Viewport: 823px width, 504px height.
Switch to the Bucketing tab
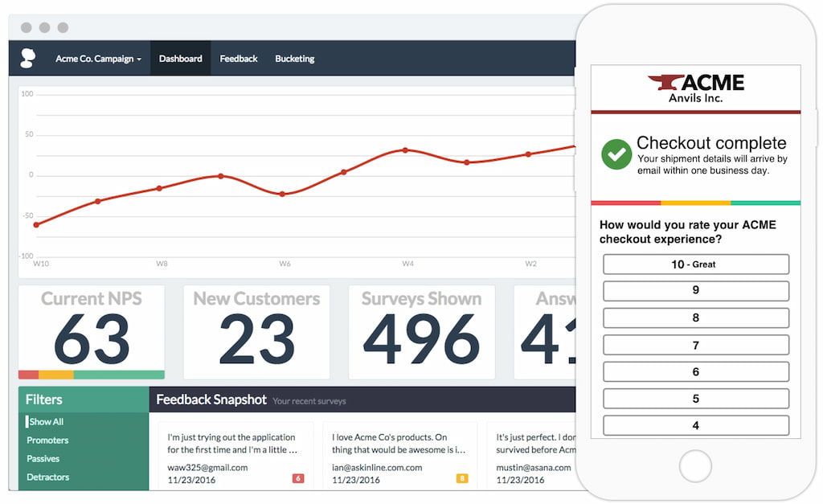(294, 58)
